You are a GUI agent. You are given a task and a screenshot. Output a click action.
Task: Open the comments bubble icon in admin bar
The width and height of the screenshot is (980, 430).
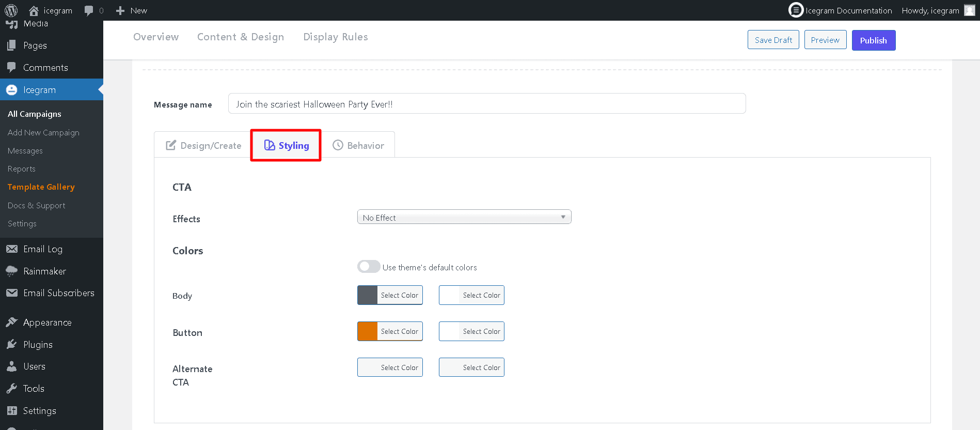coord(89,10)
